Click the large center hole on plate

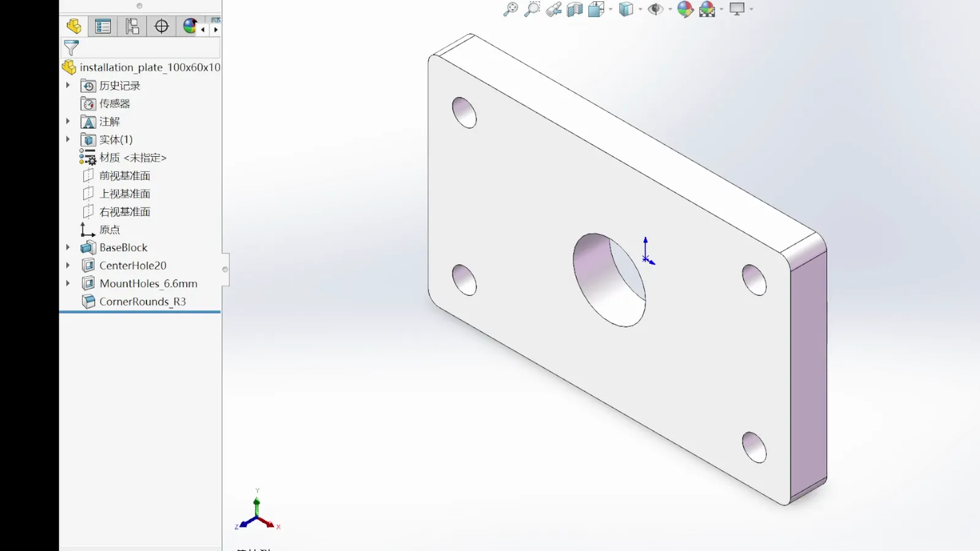(609, 280)
